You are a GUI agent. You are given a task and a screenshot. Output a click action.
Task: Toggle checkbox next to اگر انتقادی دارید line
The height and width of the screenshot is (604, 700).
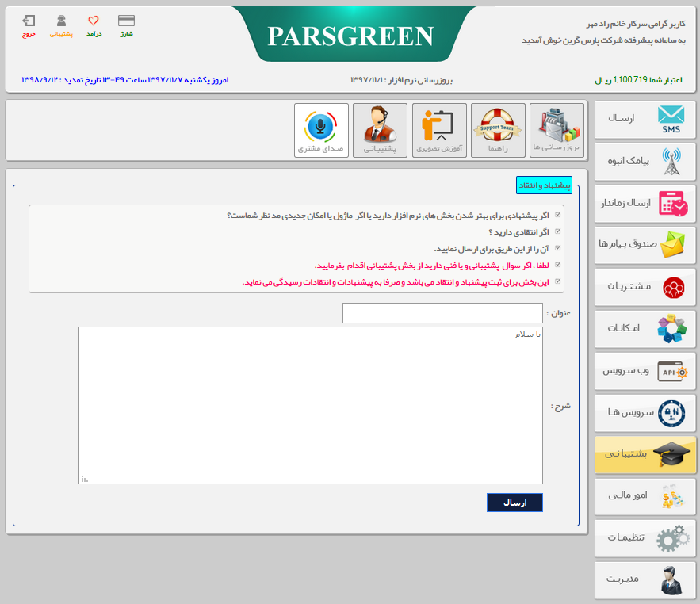557,232
